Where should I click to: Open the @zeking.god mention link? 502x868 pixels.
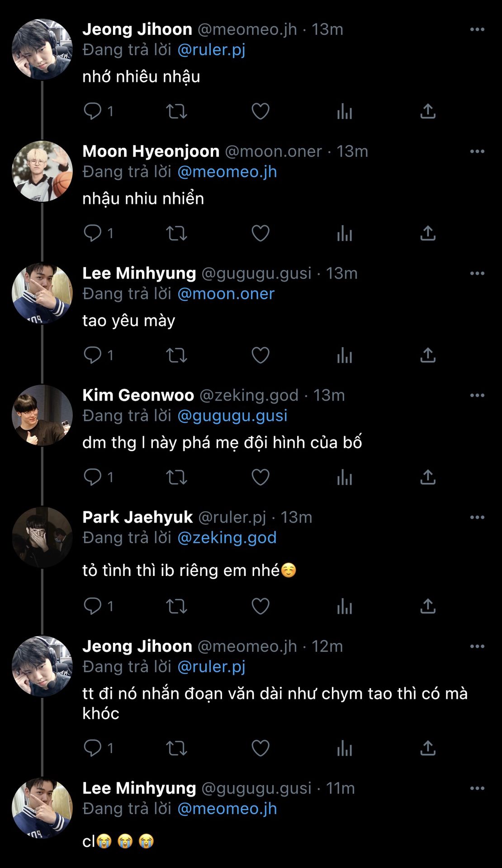pyautogui.click(x=227, y=538)
